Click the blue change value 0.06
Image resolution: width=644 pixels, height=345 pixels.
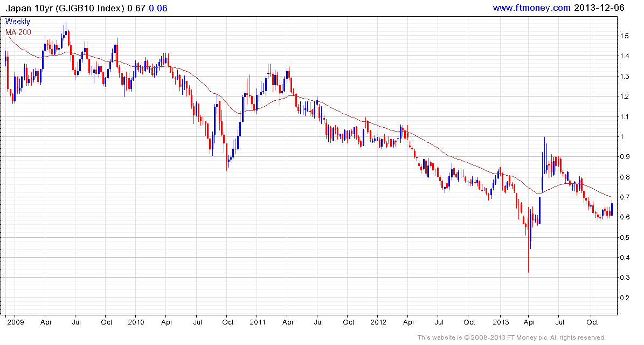coord(158,8)
